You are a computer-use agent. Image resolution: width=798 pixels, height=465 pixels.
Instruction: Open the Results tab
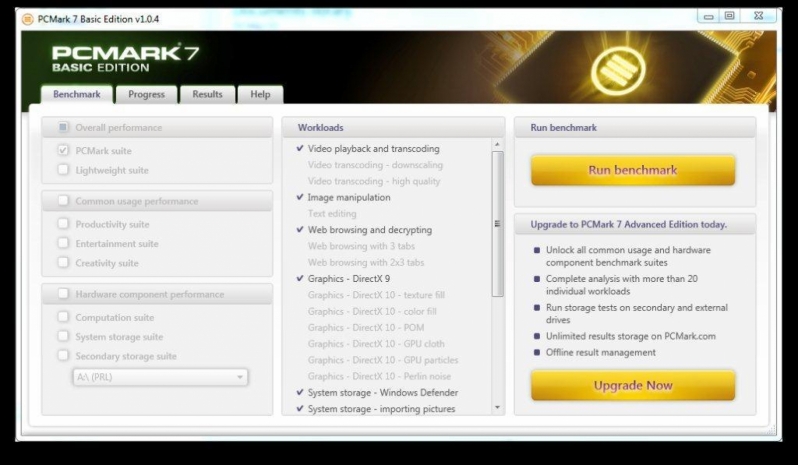(x=207, y=95)
